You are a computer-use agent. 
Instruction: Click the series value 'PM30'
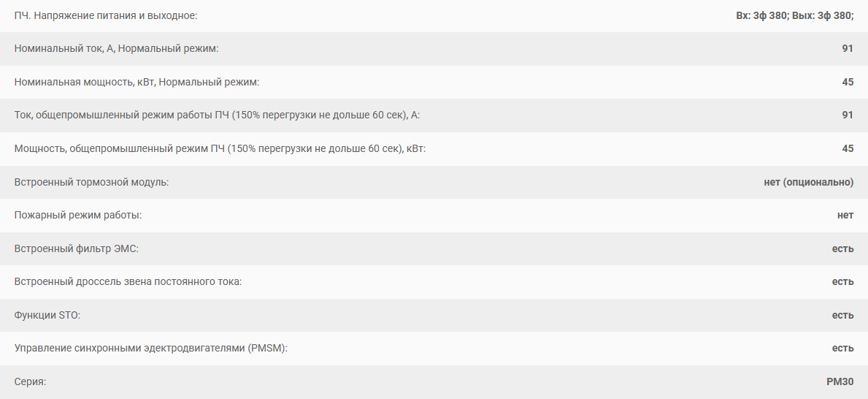pos(840,381)
